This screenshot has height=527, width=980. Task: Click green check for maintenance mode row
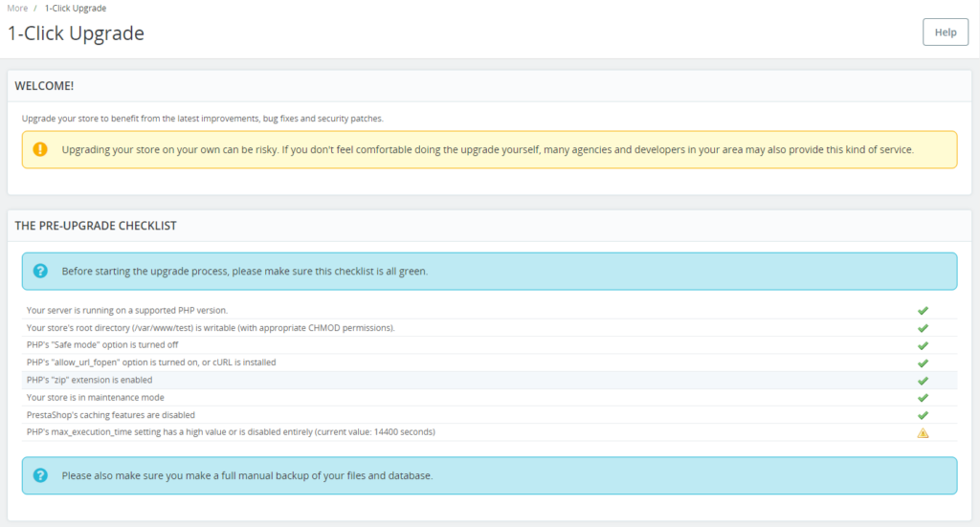point(923,398)
